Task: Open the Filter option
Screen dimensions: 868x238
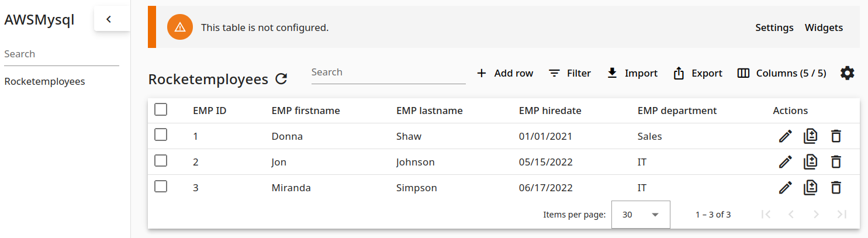Action: [x=570, y=73]
